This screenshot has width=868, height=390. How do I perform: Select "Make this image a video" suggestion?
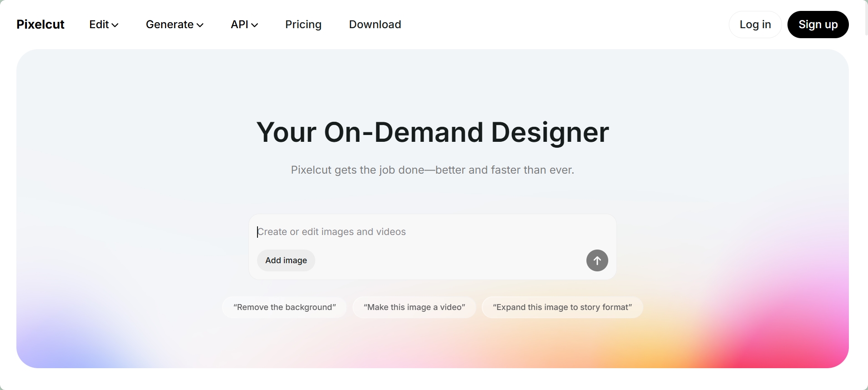(x=414, y=307)
